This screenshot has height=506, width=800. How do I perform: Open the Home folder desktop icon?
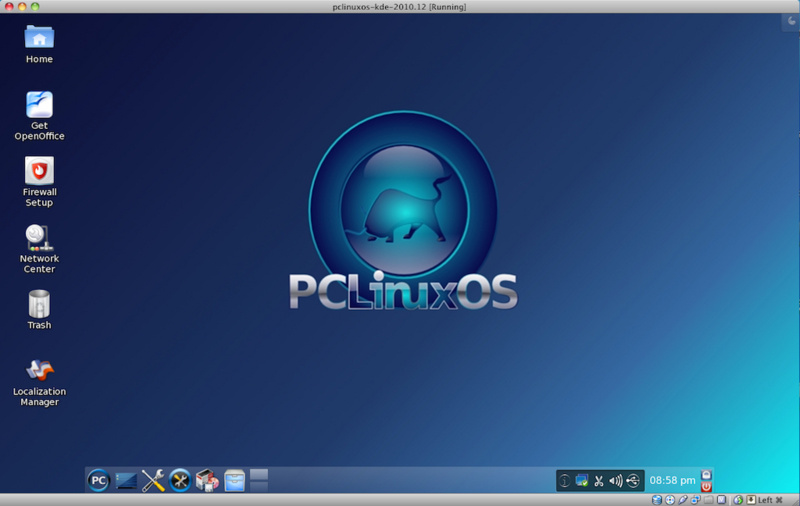39,44
